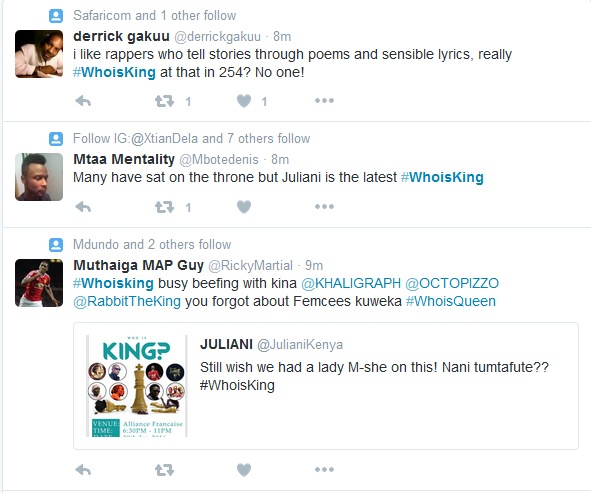The image size is (591, 493).
Task: Open quoted JULIANI tweet
Action: coord(326,386)
